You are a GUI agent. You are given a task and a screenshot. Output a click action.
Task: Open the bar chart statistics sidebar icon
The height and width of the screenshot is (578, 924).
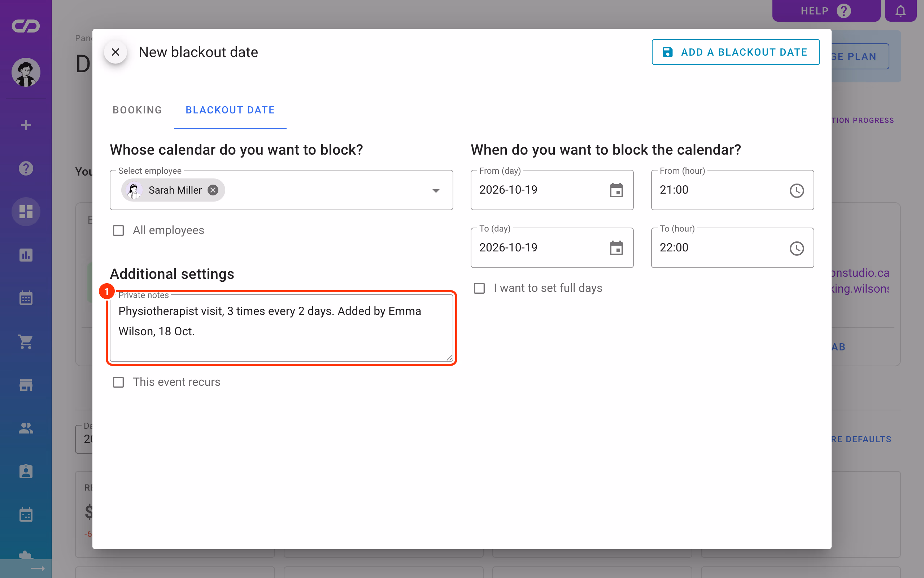[x=26, y=255]
